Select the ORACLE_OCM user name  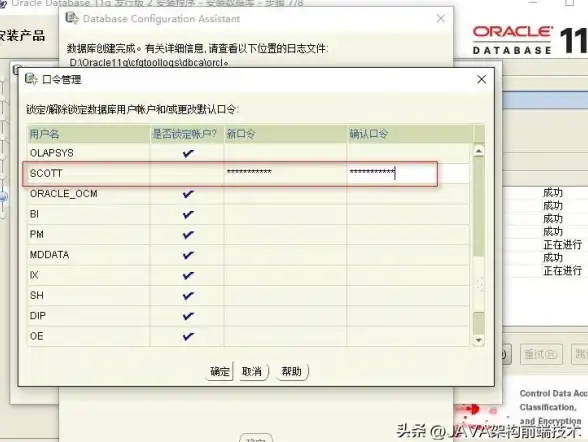pos(63,194)
